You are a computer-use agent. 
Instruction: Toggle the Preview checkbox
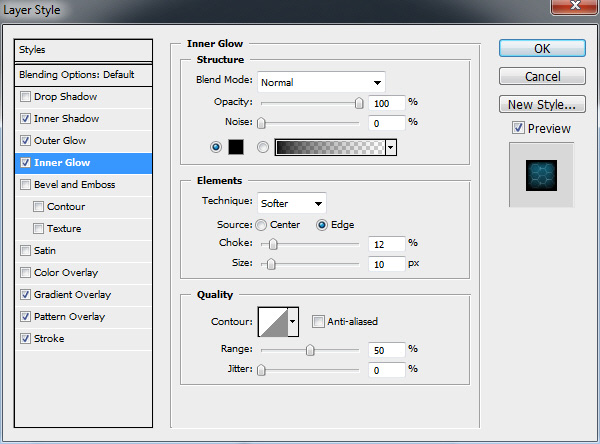(x=518, y=127)
